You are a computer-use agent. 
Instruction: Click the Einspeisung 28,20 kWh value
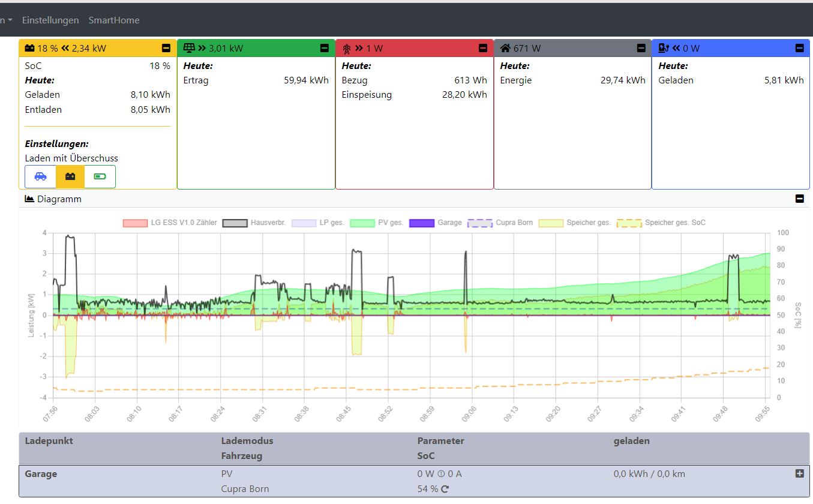tap(464, 95)
